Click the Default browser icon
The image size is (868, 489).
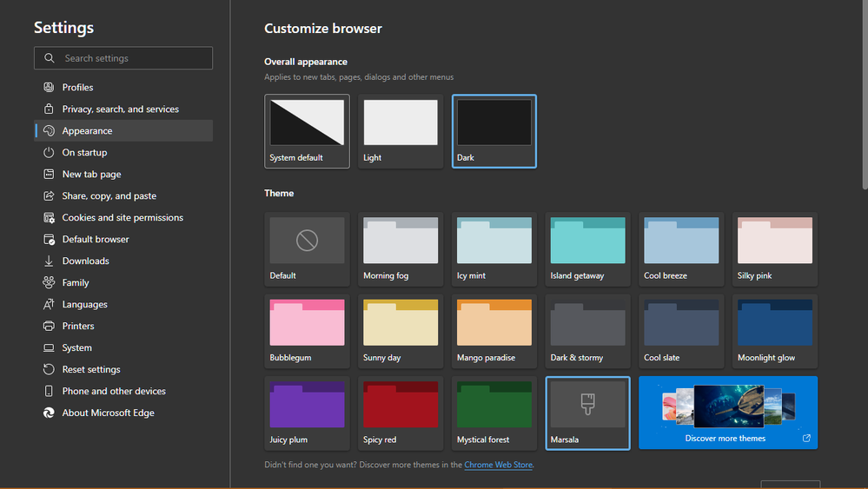49,239
